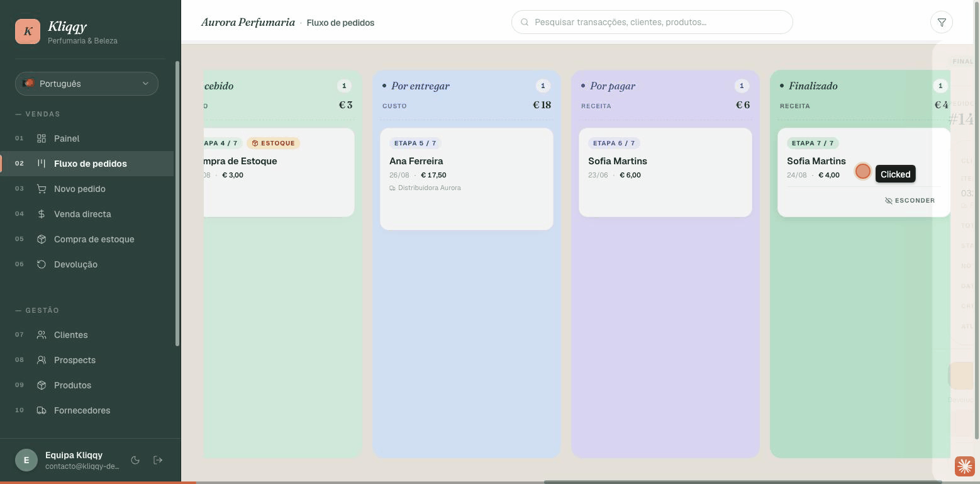This screenshot has height=484, width=980.
Task: Click the "Por pagar" column title
Action: 613,86
